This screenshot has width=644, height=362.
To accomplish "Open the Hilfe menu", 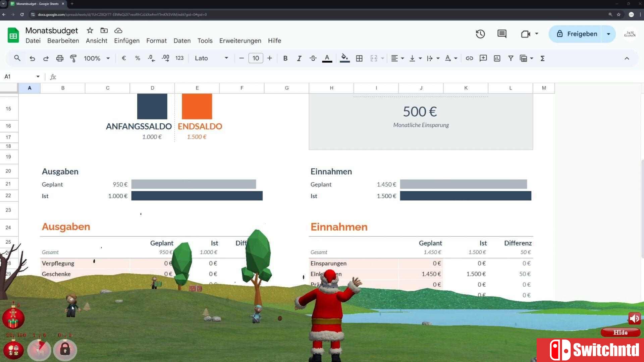I will (274, 41).
